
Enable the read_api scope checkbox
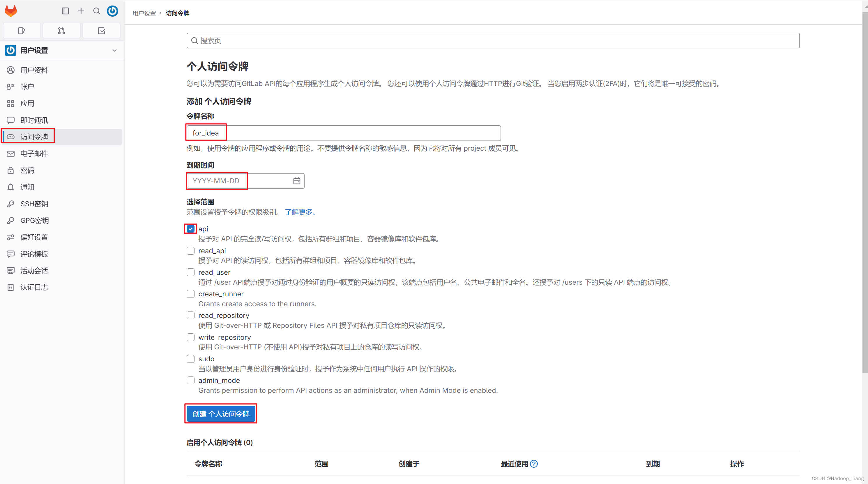pos(190,251)
